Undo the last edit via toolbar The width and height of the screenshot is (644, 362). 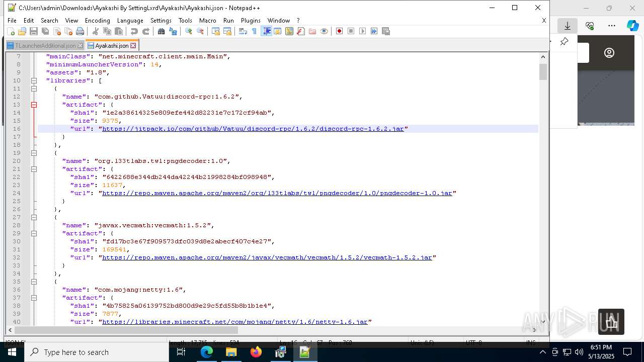click(x=134, y=31)
